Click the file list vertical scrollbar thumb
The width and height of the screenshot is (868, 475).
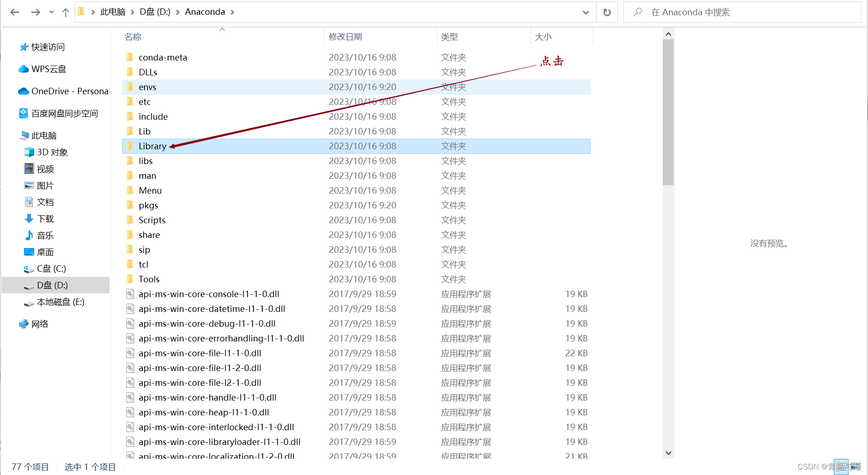tap(668, 112)
